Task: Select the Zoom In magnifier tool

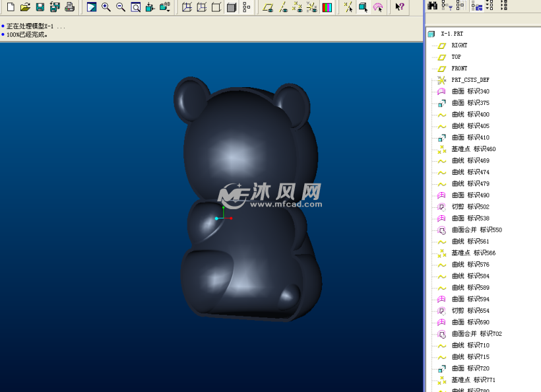Action: [106, 7]
